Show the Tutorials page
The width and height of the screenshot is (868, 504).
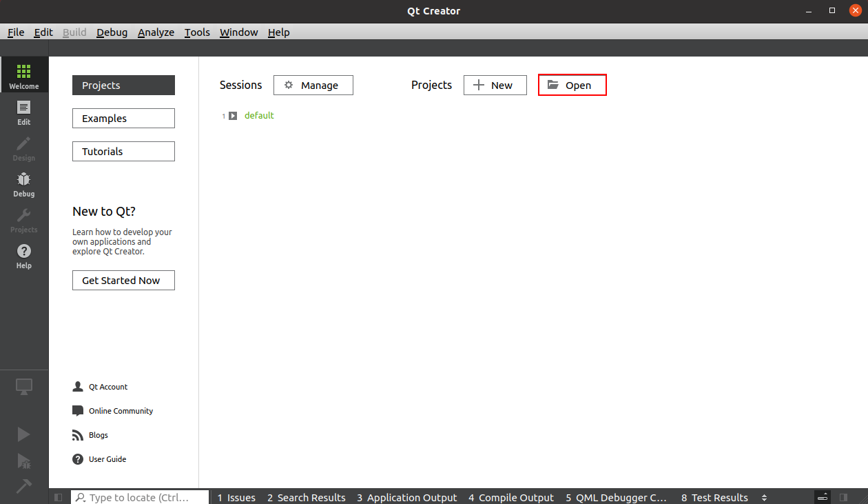pos(123,152)
